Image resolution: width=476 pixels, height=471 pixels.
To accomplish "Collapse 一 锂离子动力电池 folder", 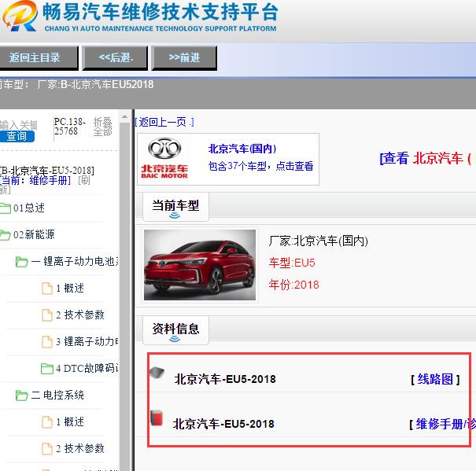I will coord(75,261).
